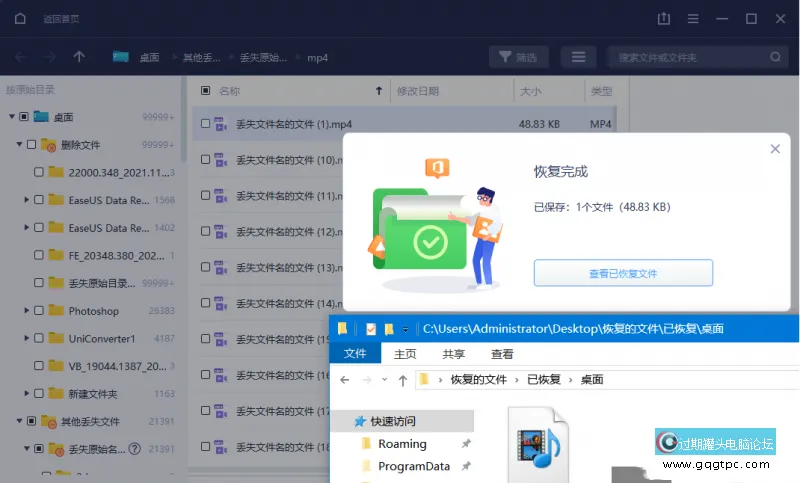This screenshot has height=483, width=800.
Task: Click the pin icon next to Roaming
Action: pos(466,444)
